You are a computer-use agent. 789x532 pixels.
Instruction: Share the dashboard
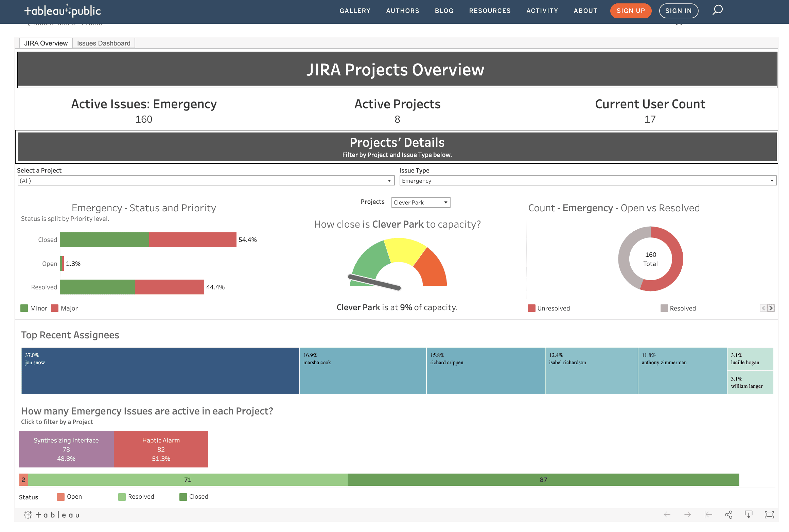729,514
